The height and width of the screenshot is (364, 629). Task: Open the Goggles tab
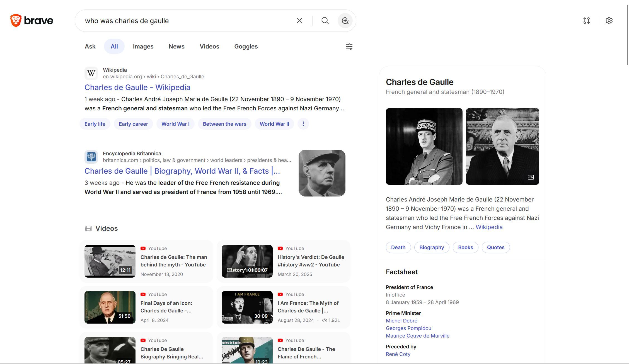246,47
